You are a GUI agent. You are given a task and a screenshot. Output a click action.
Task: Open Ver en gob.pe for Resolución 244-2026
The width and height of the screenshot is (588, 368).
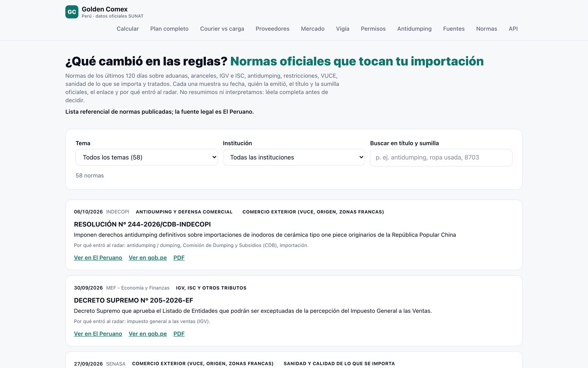tap(148, 258)
